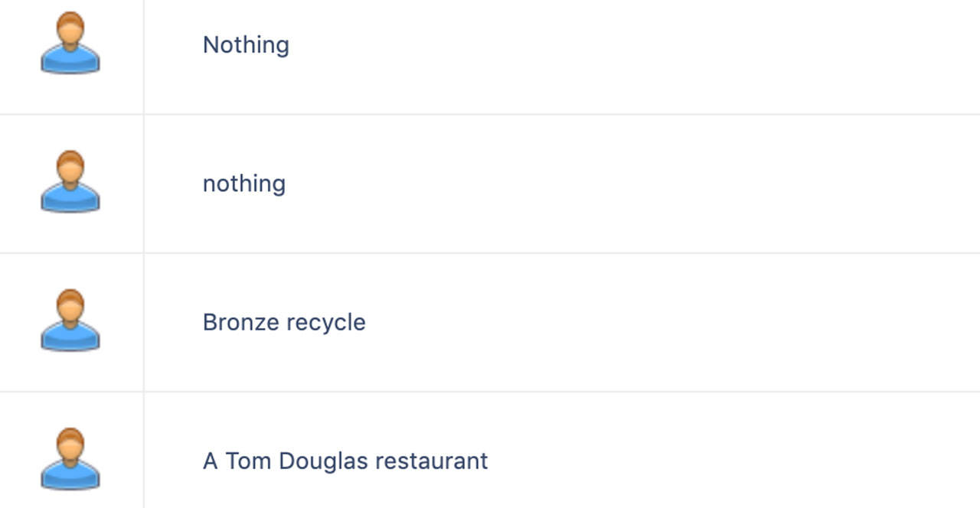
Task: Open the avatar next to 'A Tom Douglas restaurant'
Action: pyautogui.click(x=70, y=459)
